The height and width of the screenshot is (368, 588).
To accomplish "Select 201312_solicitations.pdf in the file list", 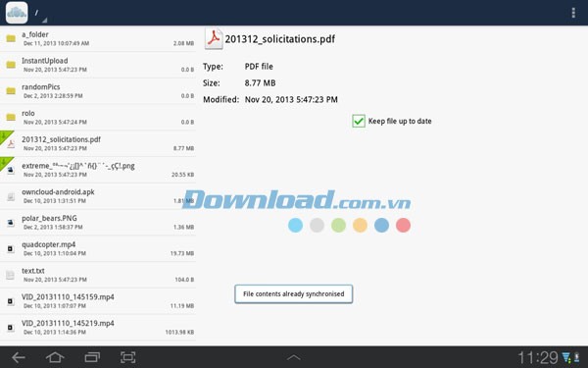I will coord(61,139).
